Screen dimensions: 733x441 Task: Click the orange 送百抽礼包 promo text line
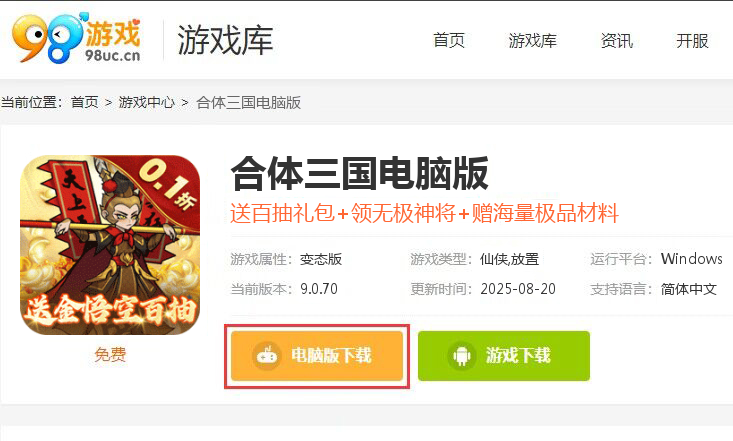[424, 213]
